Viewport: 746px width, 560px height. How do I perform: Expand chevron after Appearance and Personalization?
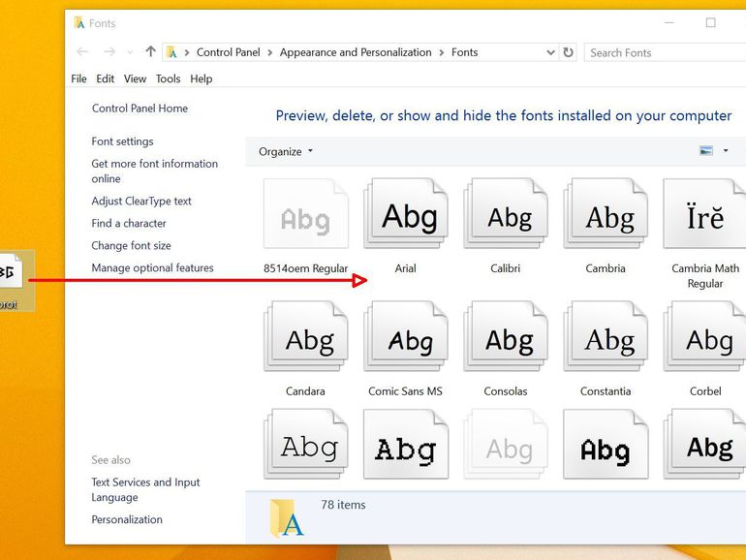[x=442, y=52]
